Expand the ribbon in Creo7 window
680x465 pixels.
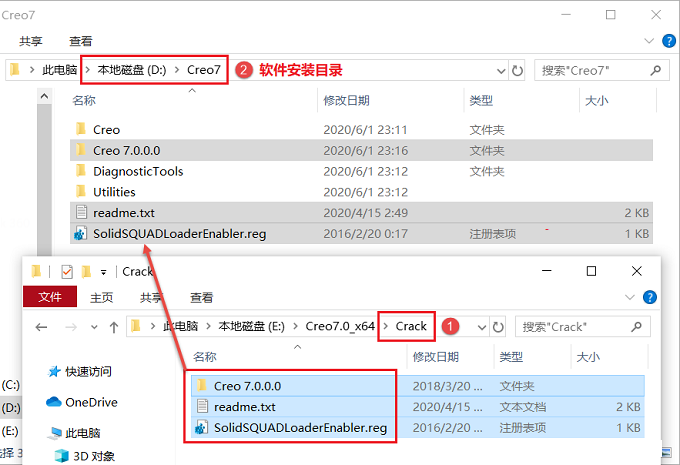(x=649, y=41)
